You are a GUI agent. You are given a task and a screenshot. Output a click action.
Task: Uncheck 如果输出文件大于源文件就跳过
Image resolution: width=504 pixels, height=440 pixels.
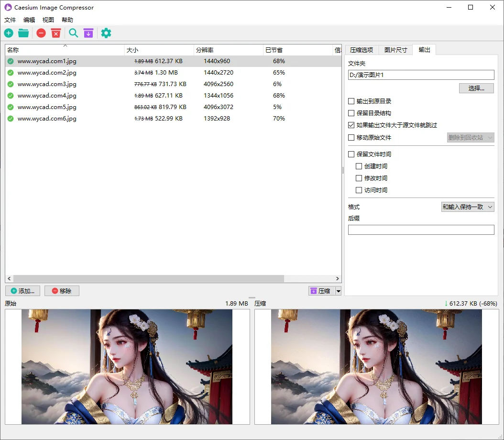[351, 125]
